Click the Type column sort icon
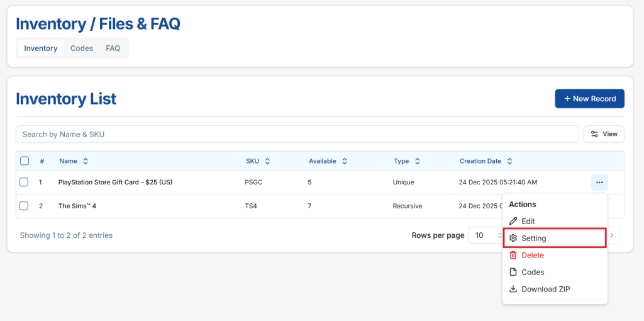This screenshot has width=644, height=321. [x=417, y=161]
